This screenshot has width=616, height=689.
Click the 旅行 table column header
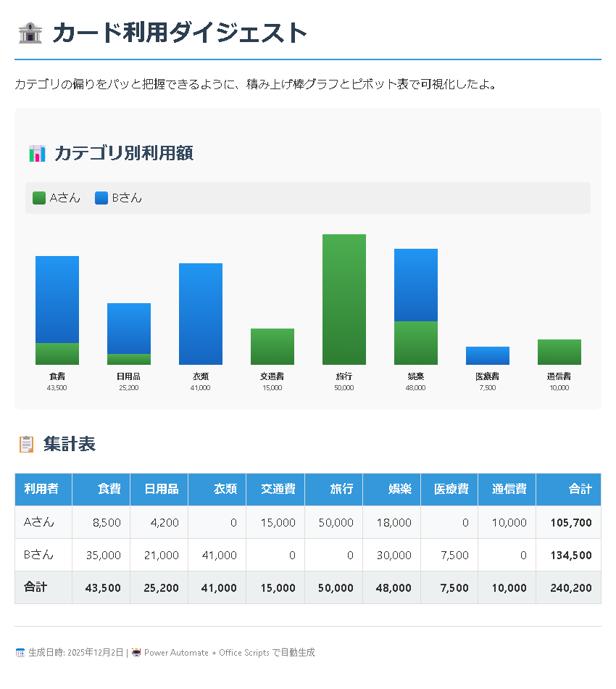point(333,490)
